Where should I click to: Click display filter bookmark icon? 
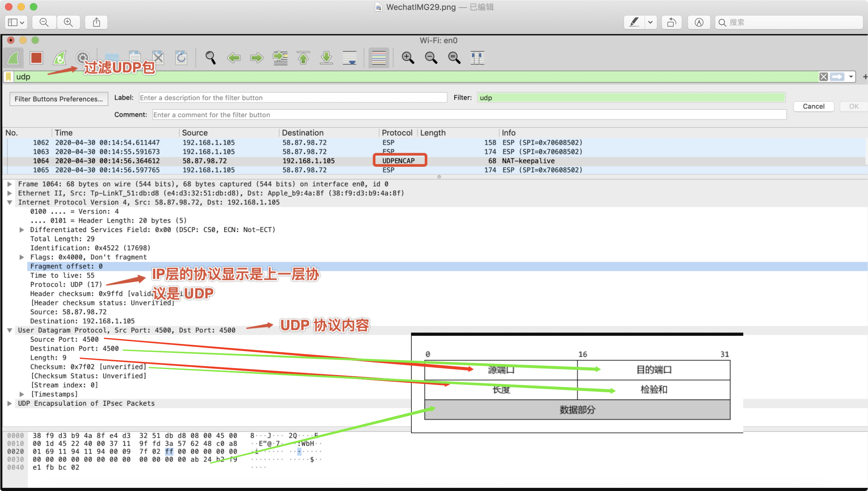pyautogui.click(x=9, y=77)
